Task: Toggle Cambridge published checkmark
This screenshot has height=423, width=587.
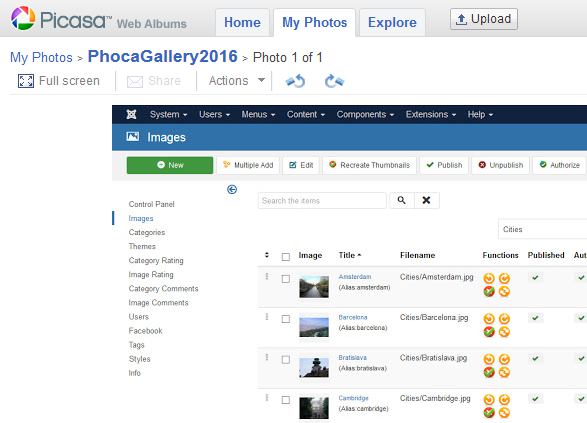Action: [535, 399]
